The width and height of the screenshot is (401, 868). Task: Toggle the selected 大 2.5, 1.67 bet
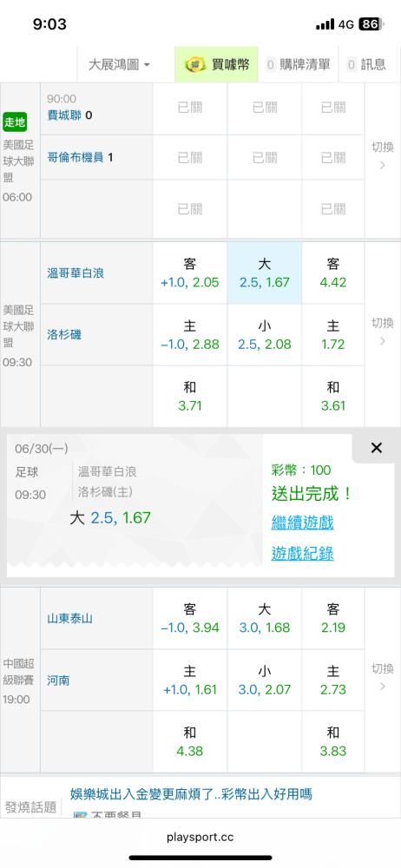[x=265, y=273]
